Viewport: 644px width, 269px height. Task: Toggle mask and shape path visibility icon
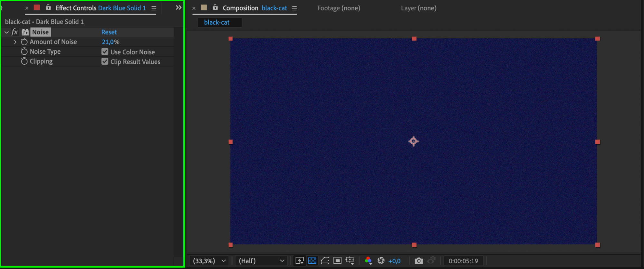click(x=325, y=261)
